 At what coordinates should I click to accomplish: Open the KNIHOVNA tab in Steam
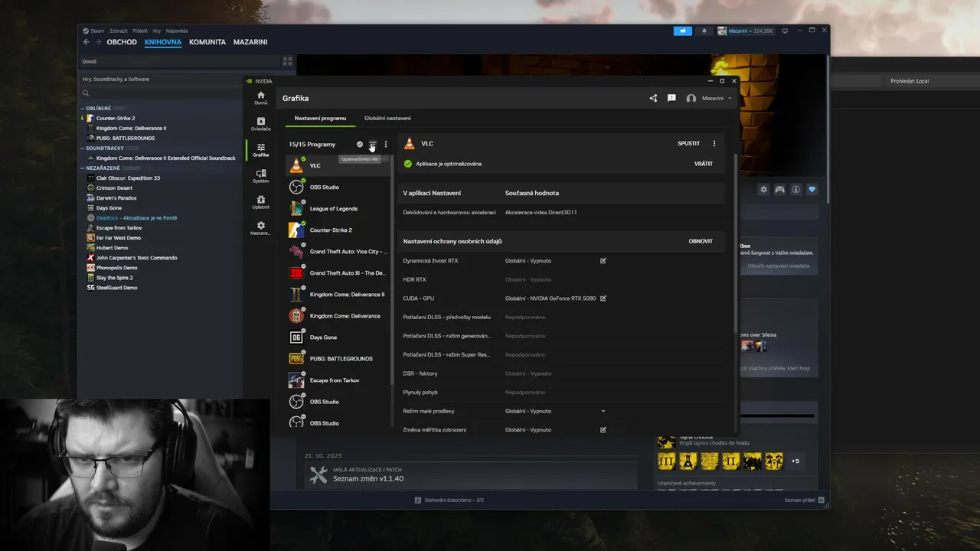click(163, 42)
